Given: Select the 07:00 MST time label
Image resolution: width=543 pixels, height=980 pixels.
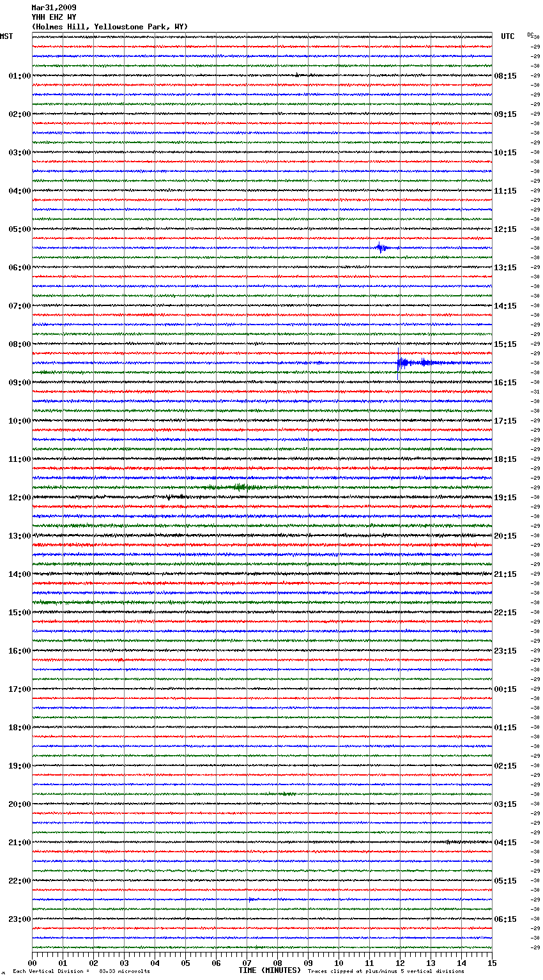Looking at the screenshot, I should pos(20,306).
